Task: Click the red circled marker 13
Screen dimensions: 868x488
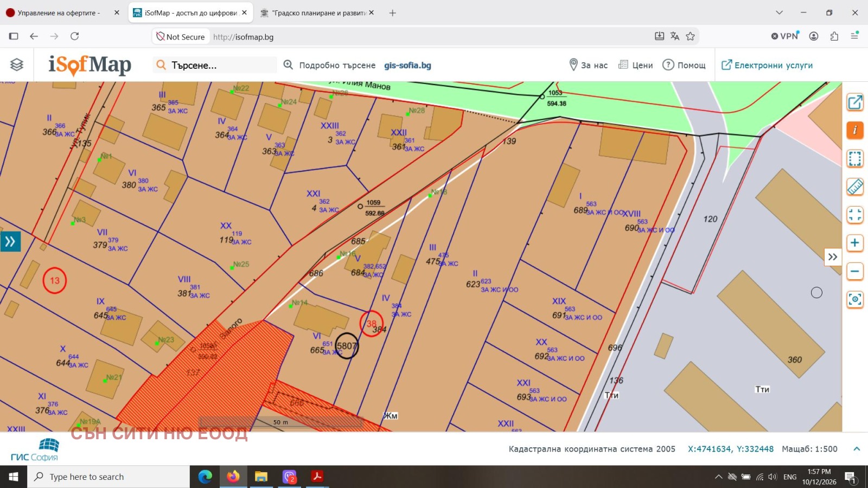Action: pos(54,281)
